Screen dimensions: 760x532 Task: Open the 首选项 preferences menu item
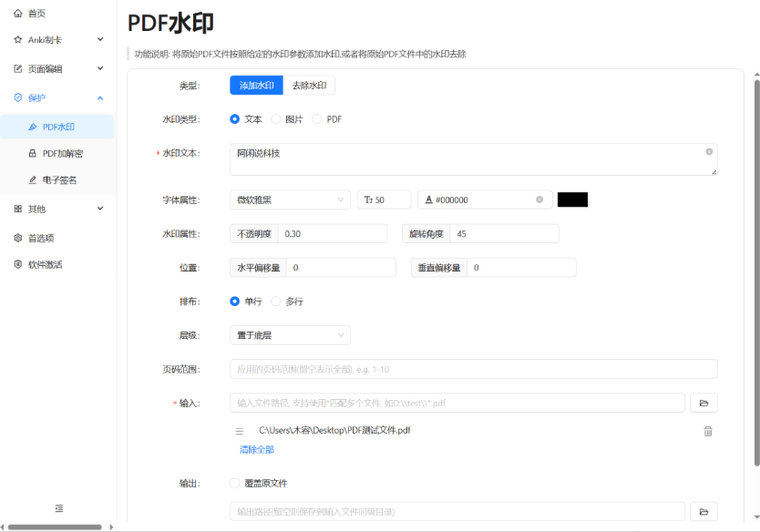click(x=57, y=238)
